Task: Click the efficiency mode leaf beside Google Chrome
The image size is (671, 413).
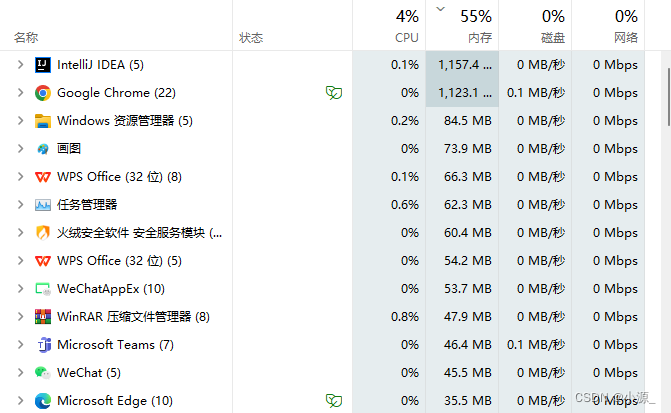Action: pyautogui.click(x=334, y=92)
